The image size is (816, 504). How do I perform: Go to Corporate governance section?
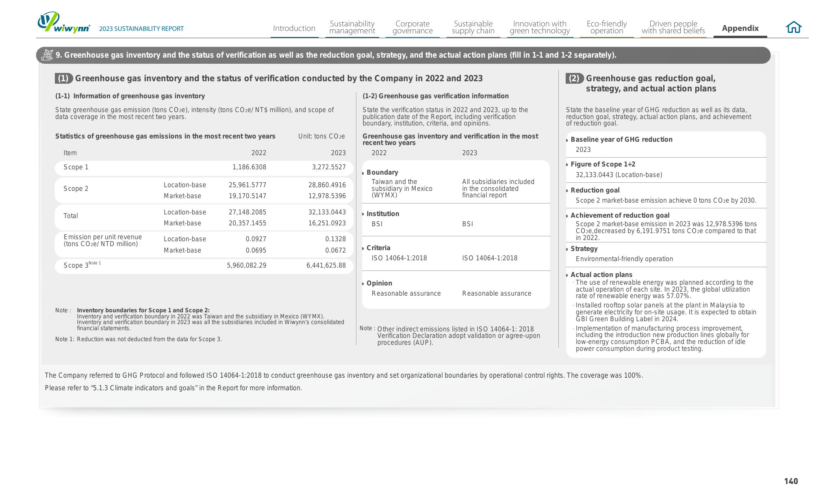tap(412, 27)
